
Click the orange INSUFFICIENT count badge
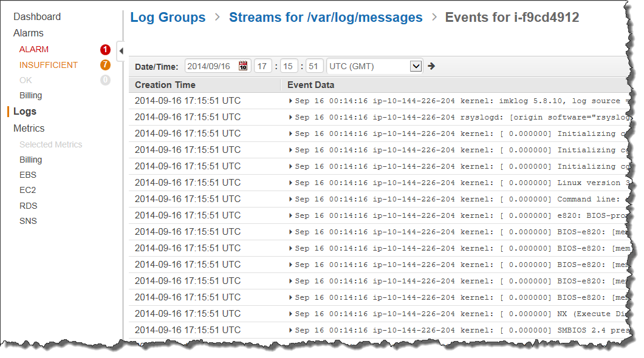tap(105, 65)
